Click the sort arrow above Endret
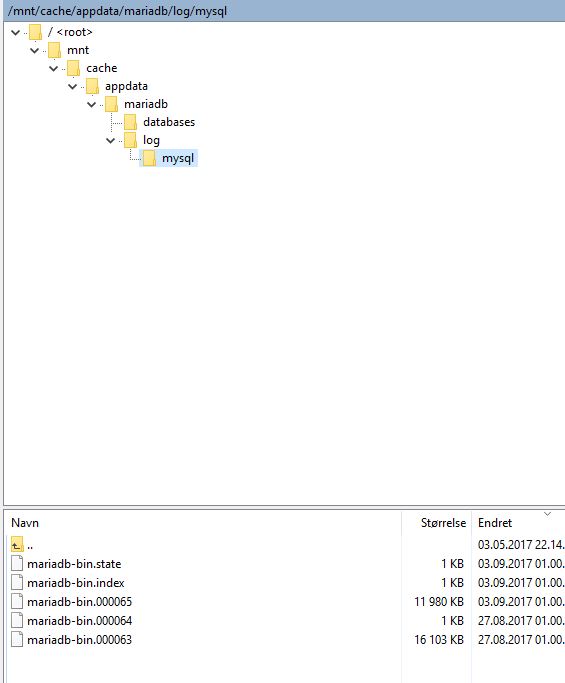 click(x=548, y=514)
